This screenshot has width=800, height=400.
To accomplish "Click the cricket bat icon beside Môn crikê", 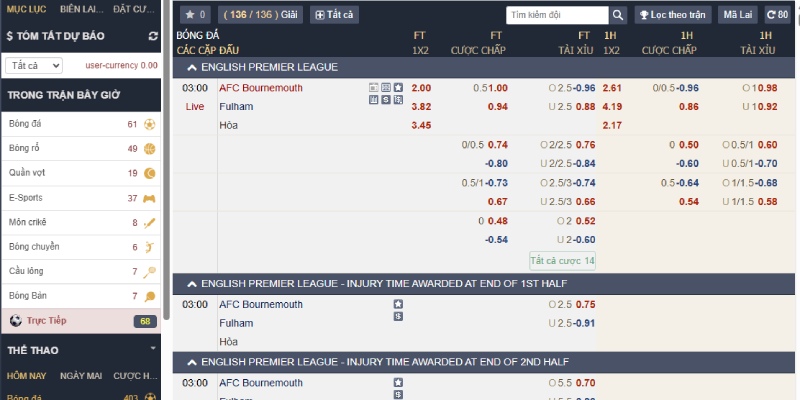I will pyautogui.click(x=149, y=222).
